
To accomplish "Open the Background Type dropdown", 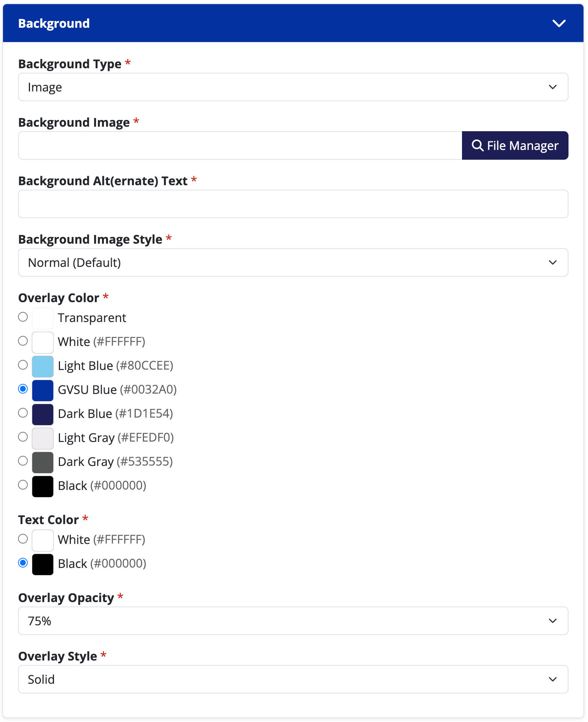I will (293, 87).
